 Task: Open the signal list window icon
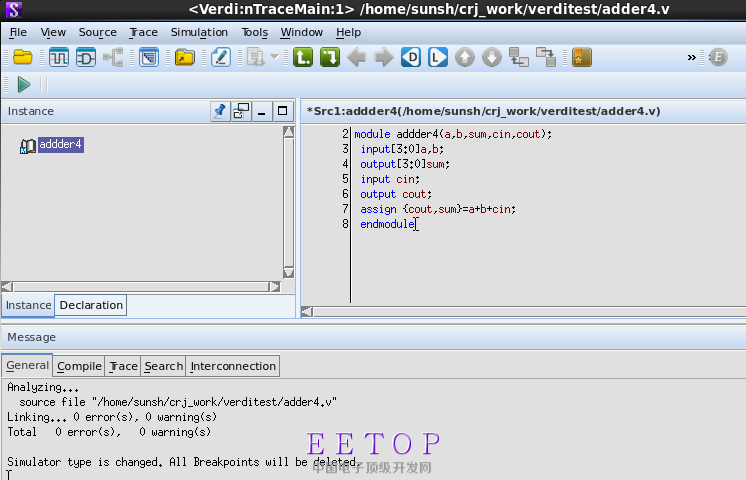(x=149, y=58)
